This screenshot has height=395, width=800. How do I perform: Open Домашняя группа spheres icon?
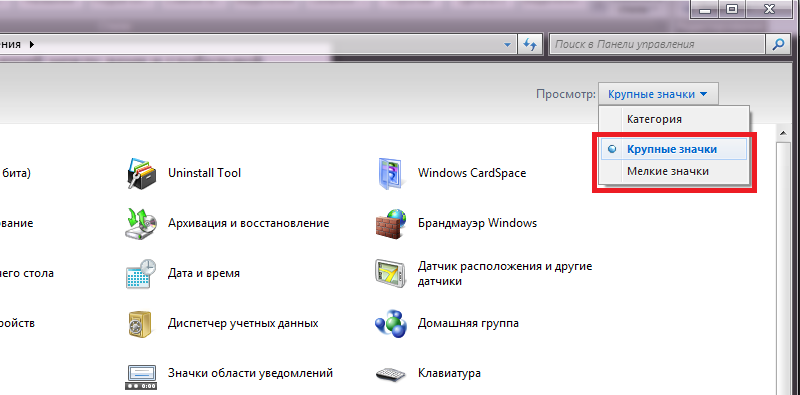pyautogui.click(x=391, y=324)
